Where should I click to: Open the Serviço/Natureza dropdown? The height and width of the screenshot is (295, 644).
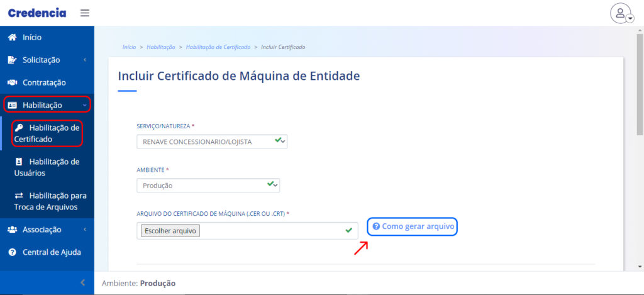[x=212, y=142]
